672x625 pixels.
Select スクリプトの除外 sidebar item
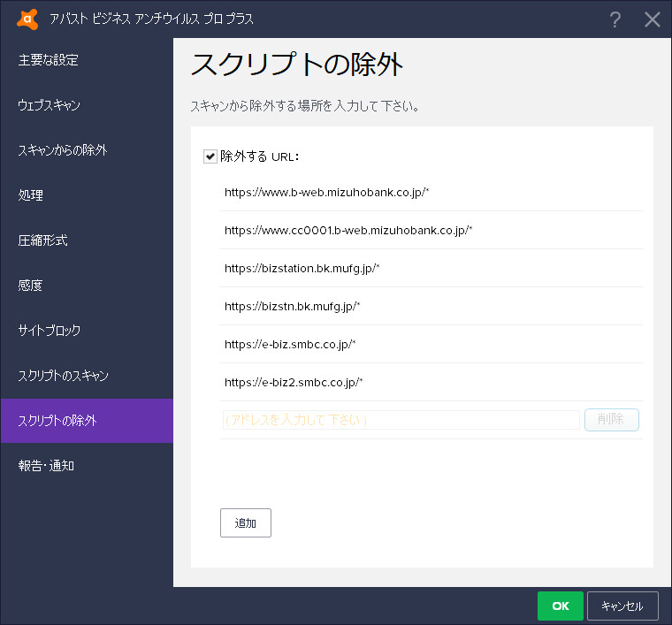pyautogui.click(x=87, y=421)
